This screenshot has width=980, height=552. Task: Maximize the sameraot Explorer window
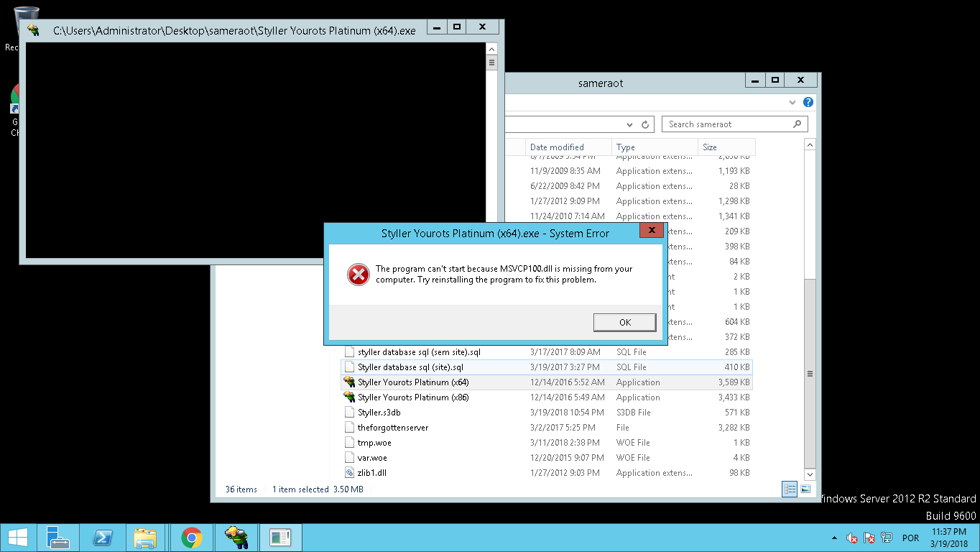pyautogui.click(x=775, y=80)
